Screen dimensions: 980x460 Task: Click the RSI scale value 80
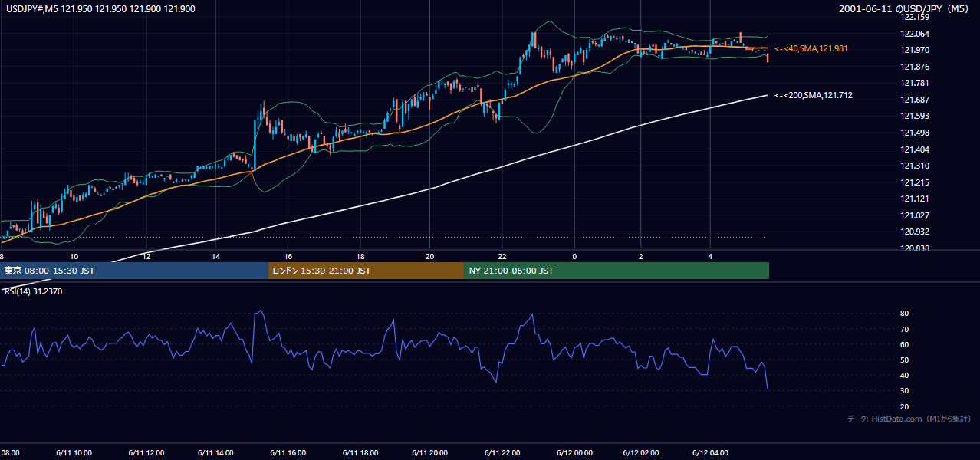pos(904,314)
